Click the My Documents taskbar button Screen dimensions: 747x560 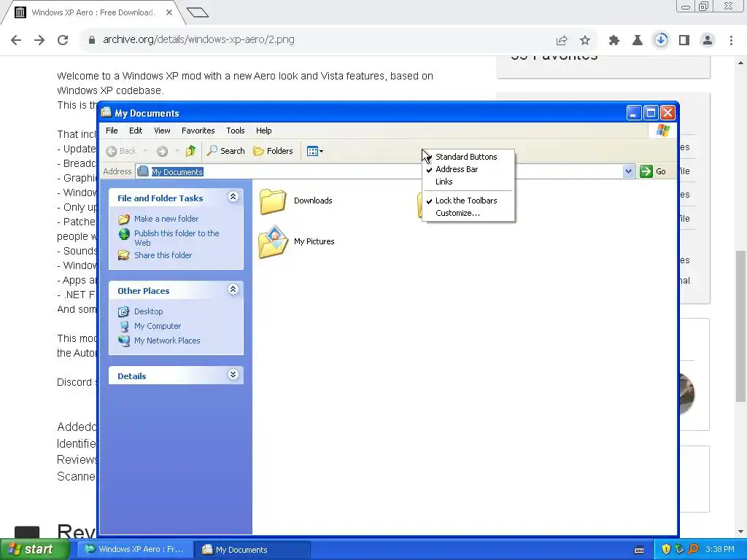252,550
